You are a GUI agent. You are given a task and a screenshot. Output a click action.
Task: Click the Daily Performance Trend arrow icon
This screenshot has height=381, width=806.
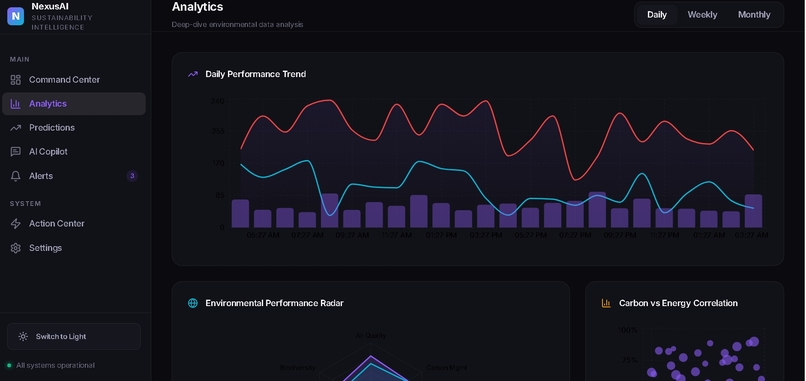click(193, 74)
